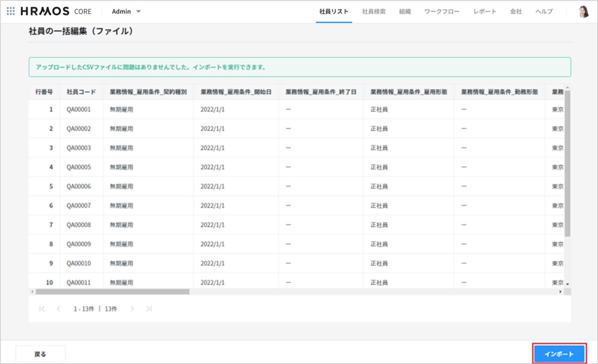The image size is (598, 364).
Task: Open the 社員リスト tab
Action: click(334, 12)
